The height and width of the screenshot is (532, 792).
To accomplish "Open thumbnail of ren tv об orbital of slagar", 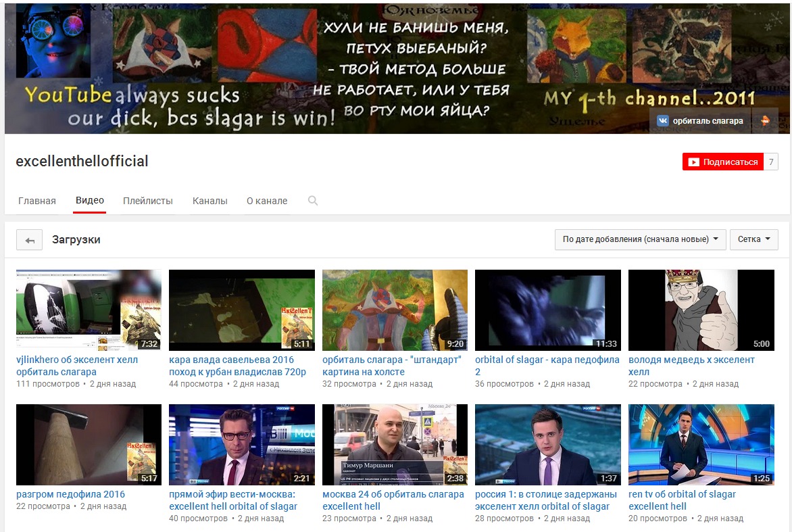I will [701, 445].
